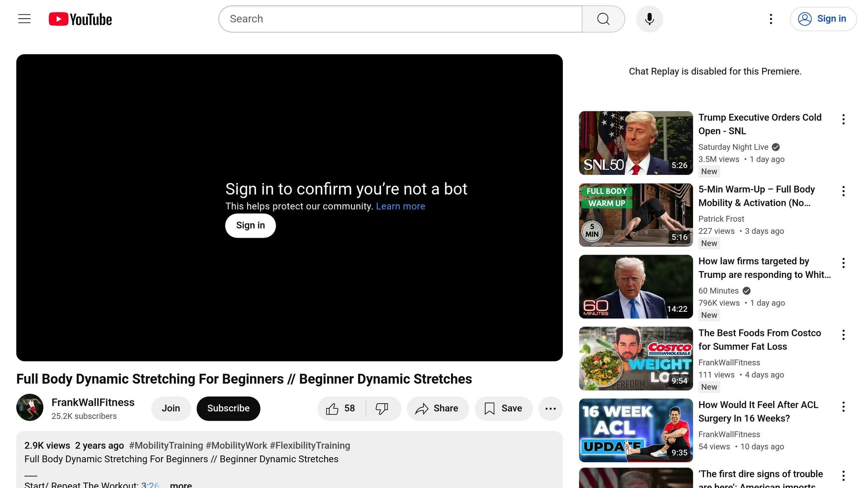Click the video title heading text
The width and height of the screenshot is (868, 488).
pyautogui.click(x=244, y=379)
